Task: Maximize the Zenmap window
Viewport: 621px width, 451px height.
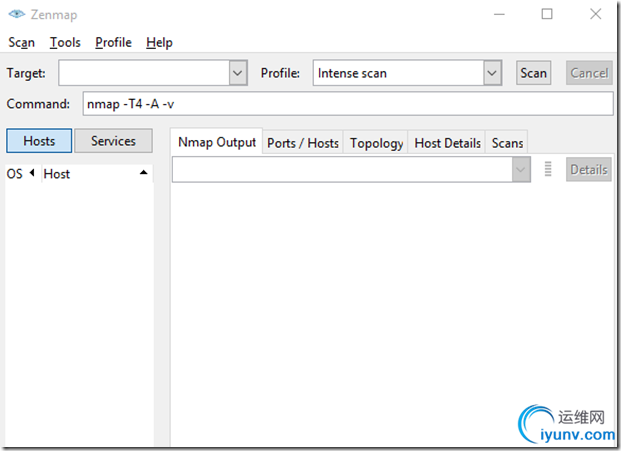Action: (x=547, y=14)
